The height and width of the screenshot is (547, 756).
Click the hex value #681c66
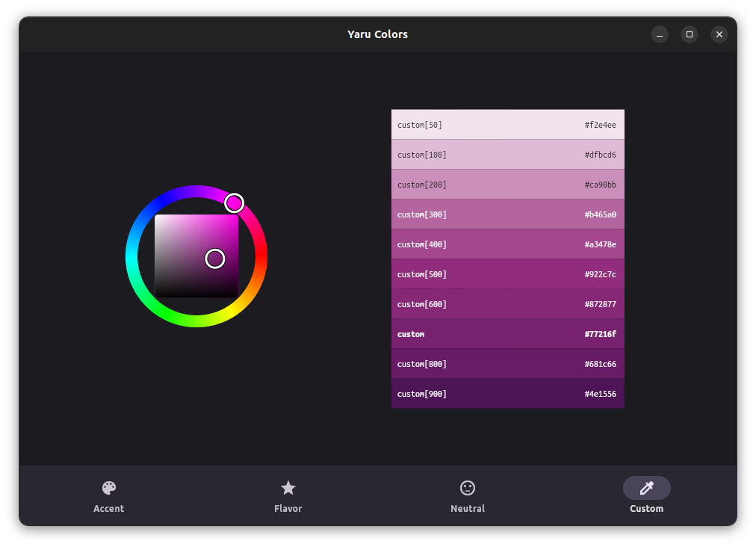[601, 364]
